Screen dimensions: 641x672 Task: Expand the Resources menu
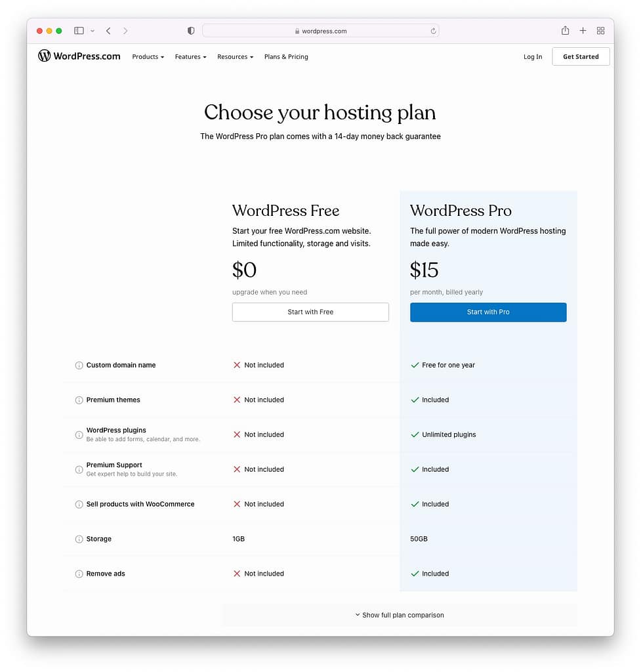tap(235, 56)
